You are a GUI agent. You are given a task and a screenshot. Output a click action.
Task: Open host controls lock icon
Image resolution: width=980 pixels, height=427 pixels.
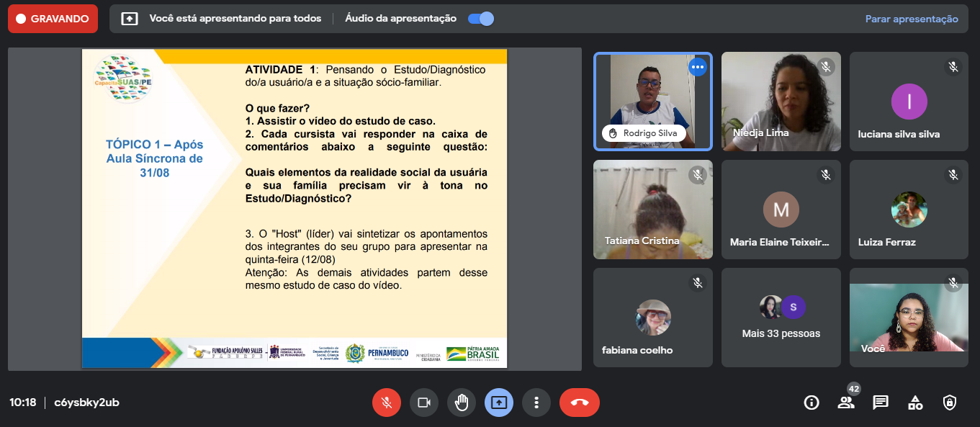(950, 403)
